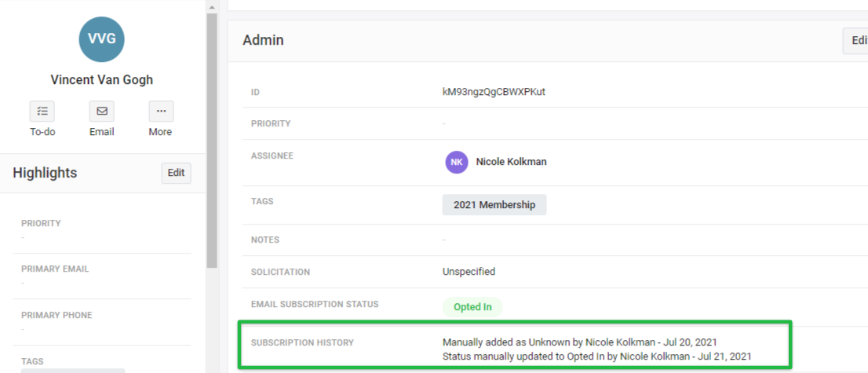Click the NK assignee avatar
The width and height of the screenshot is (868, 373).
point(457,163)
